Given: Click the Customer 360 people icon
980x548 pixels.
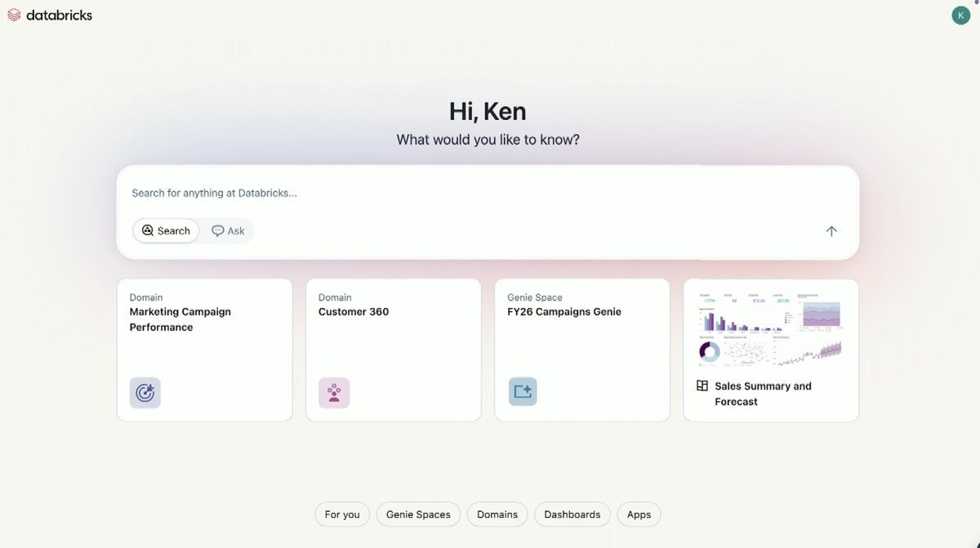Looking at the screenshot, I should click(x=334, y=393).
